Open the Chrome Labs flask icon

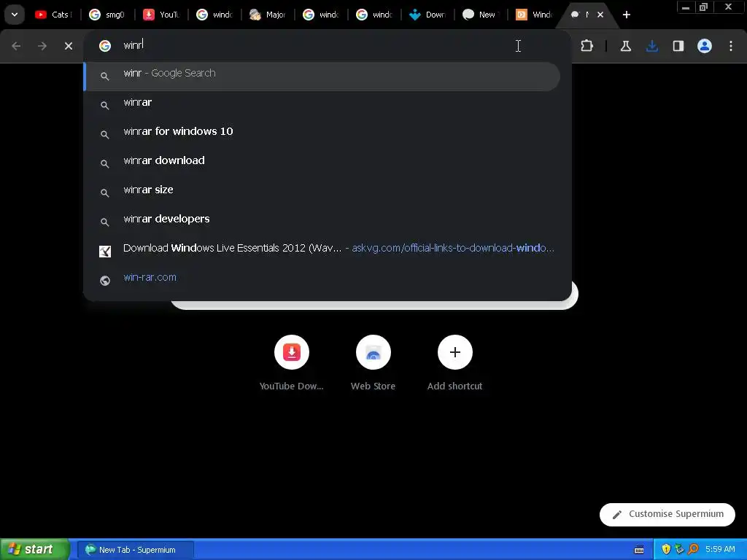(625, 46)
